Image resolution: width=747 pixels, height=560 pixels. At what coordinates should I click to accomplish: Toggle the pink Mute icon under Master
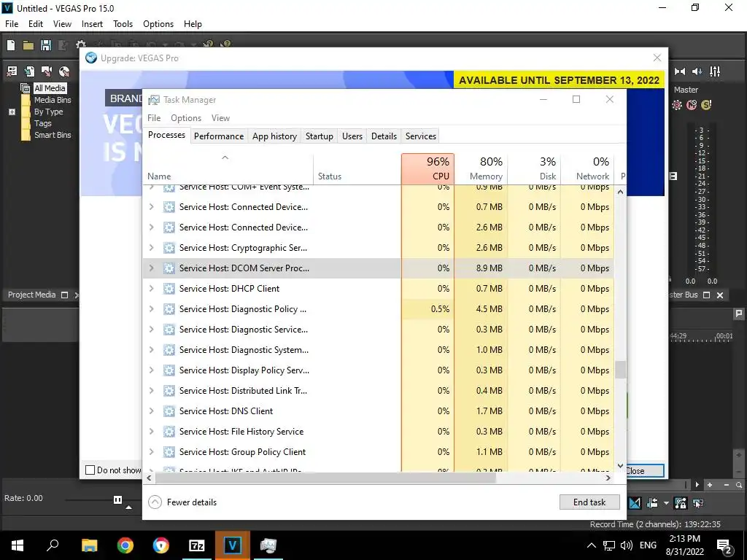pos(692,105)
